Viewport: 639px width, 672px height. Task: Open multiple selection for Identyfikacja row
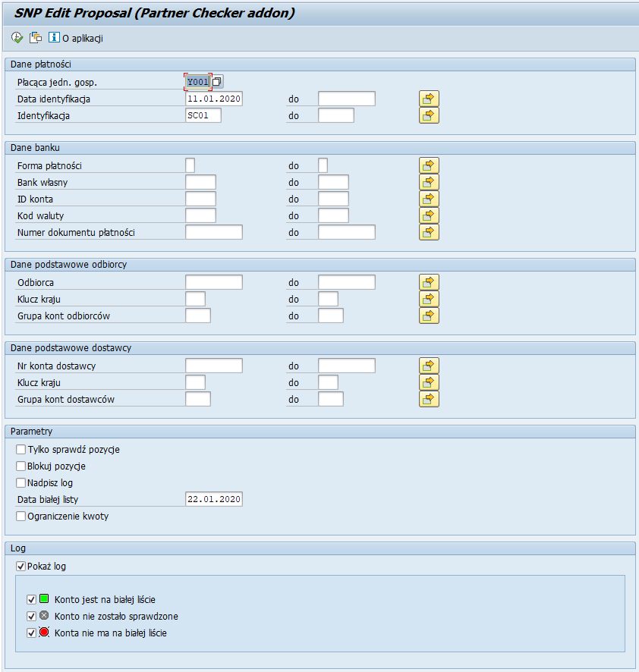coord(429,115)
